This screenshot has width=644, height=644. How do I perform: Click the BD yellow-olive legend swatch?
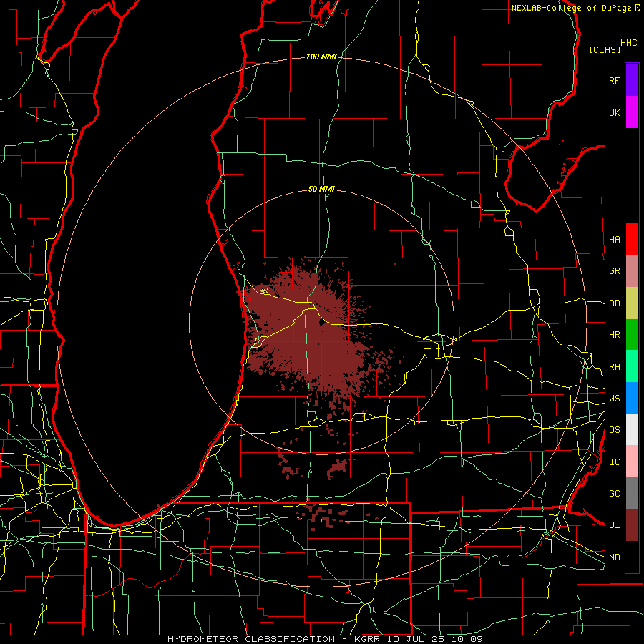[x=632, y=303]
